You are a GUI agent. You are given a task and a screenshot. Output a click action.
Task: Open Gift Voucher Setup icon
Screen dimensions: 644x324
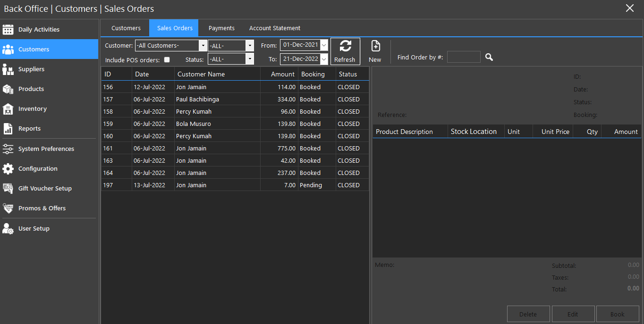pos(8,189)
